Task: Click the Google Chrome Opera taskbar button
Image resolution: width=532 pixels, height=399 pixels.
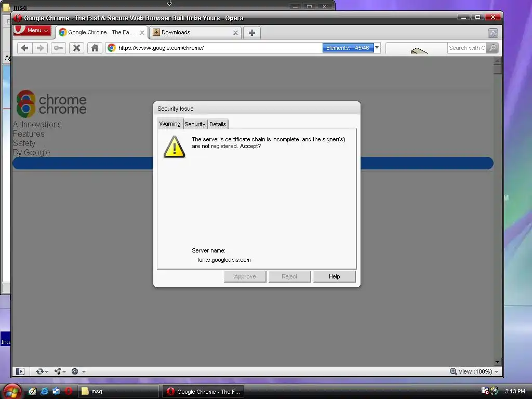Action: click(203, 392)
